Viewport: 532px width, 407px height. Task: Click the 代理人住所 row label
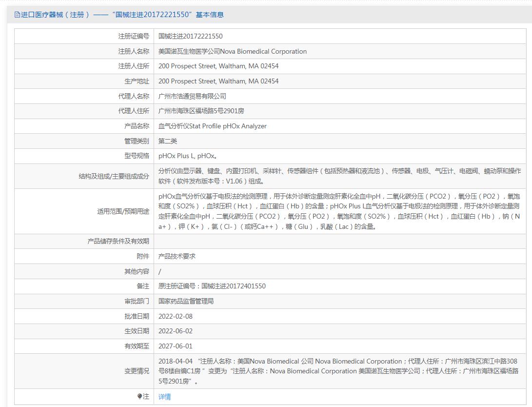pyautogui.click(x=134, y=111)
